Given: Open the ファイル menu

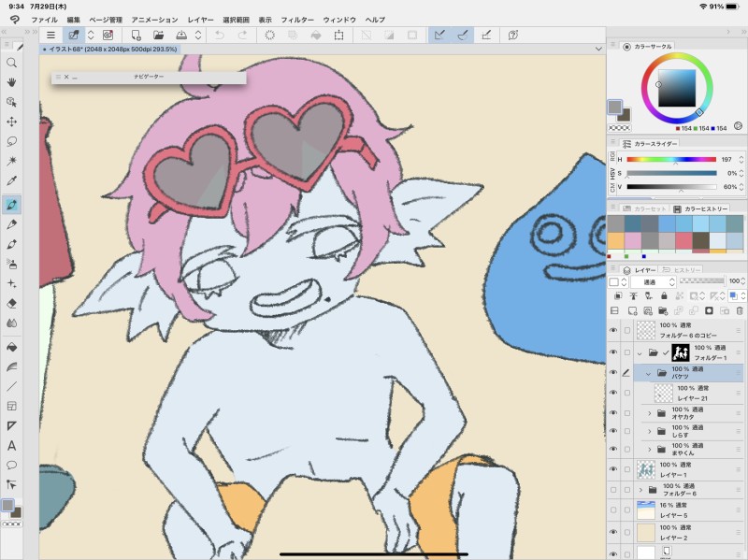Looking at the screenshot, I should (x=44, y=20).
